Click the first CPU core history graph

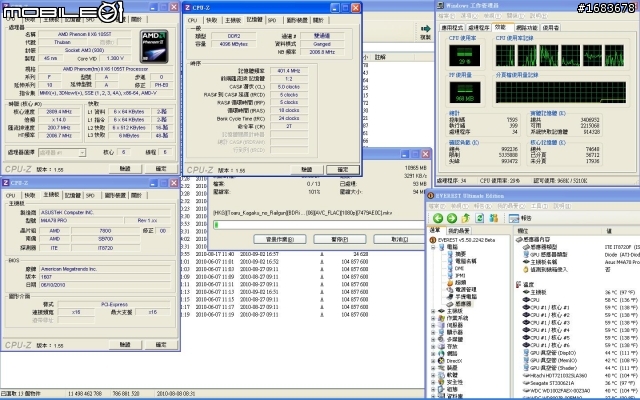click(505, 56)
